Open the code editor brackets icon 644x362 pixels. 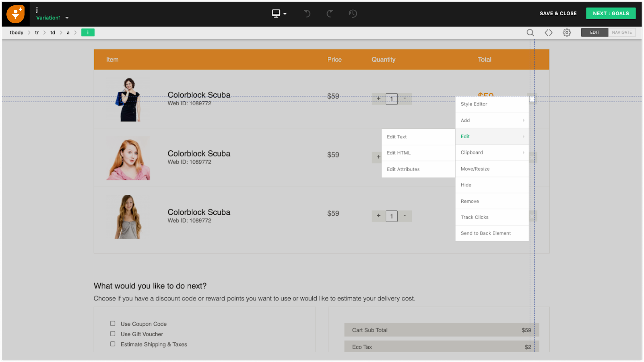pyautogui.click(x=548, y=32)
